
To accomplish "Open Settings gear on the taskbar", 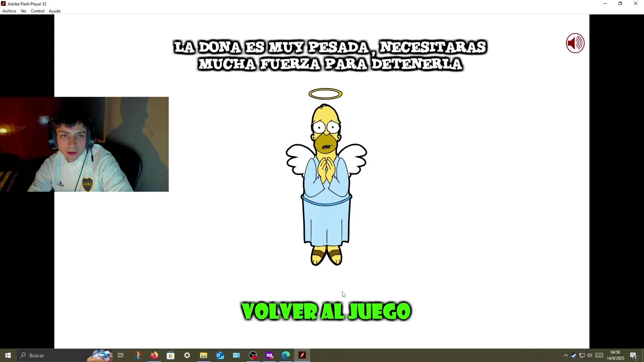I will pyautogui.click(x=187, y=355).
